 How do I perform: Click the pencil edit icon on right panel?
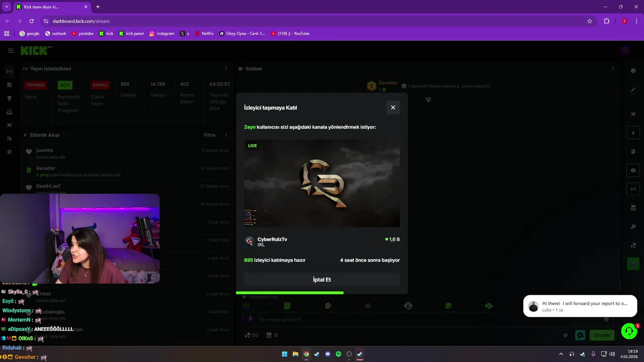[633, 89]
